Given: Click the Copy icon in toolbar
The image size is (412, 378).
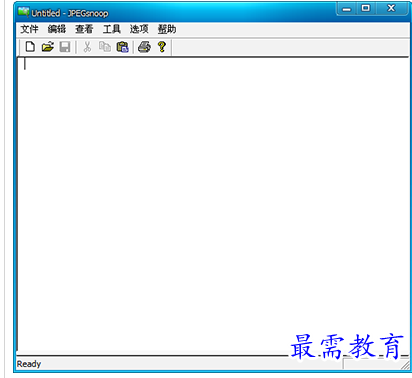Looking at the screenshot, I should coord(105,47).
